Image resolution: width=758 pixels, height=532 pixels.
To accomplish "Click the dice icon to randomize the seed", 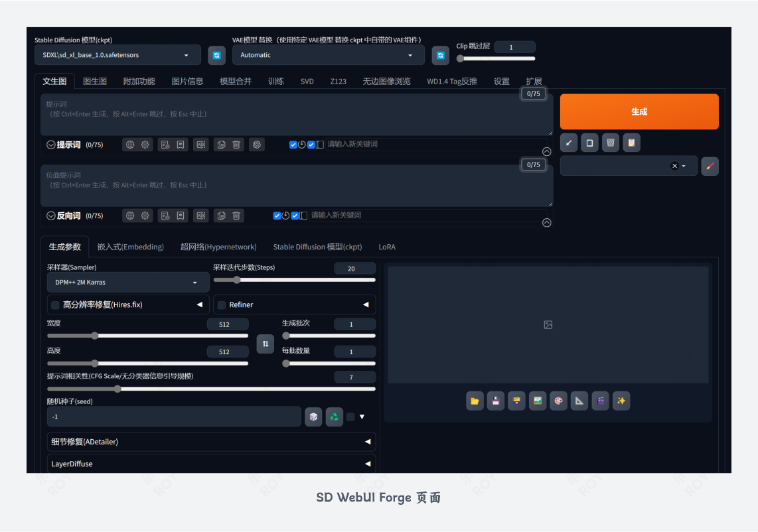I will click(313, 416).
